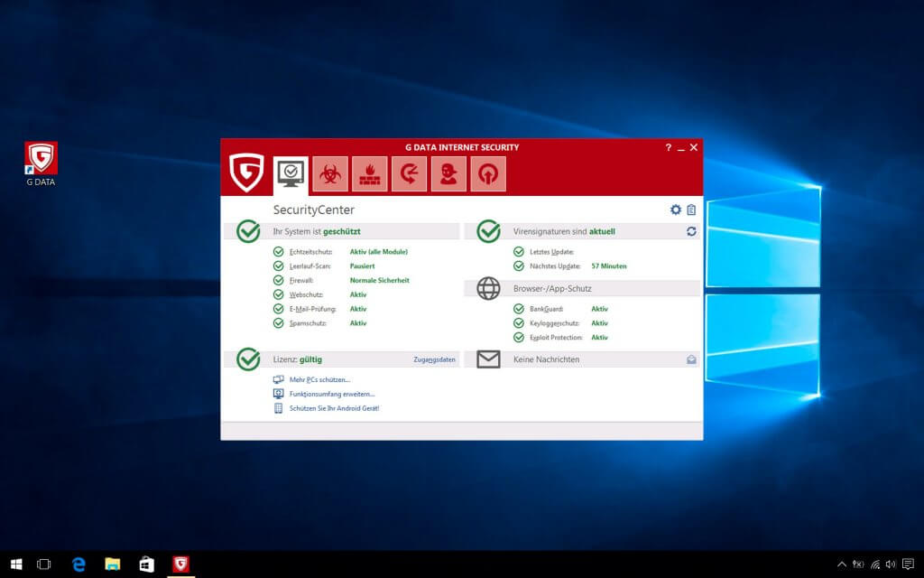This screenshot has height=578, width=924.
Task: Open the Zugangsdaten link
Action: click(x=434, y=359)
